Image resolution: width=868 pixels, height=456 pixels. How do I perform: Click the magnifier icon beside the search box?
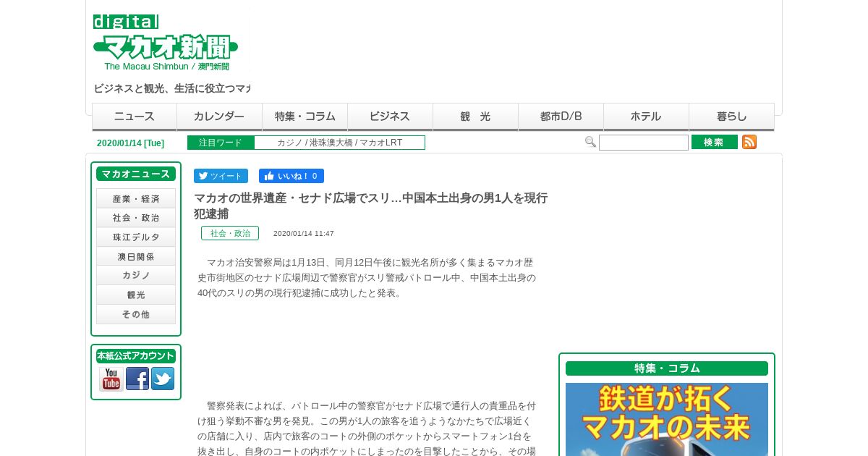point(590,142)
